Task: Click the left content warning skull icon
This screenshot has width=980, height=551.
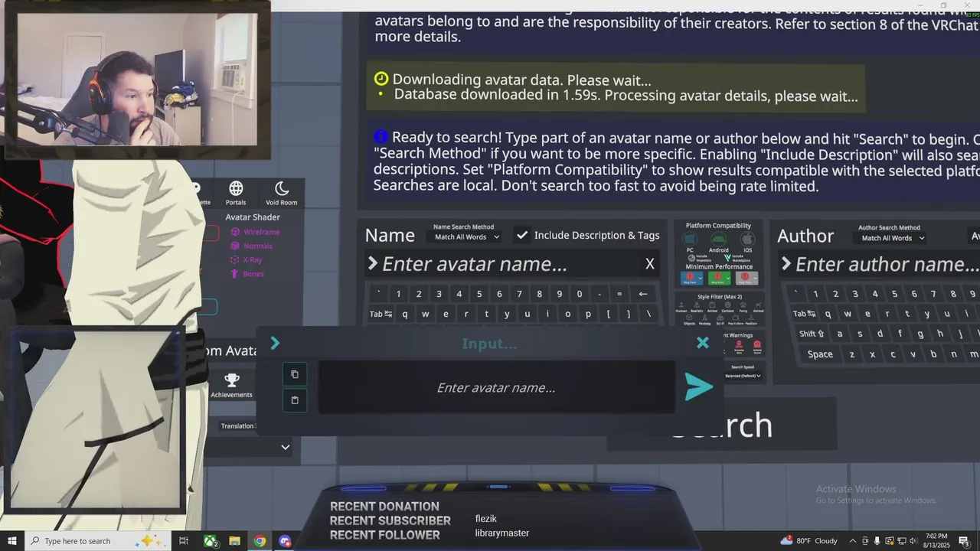Action: [x=739, y=346]
